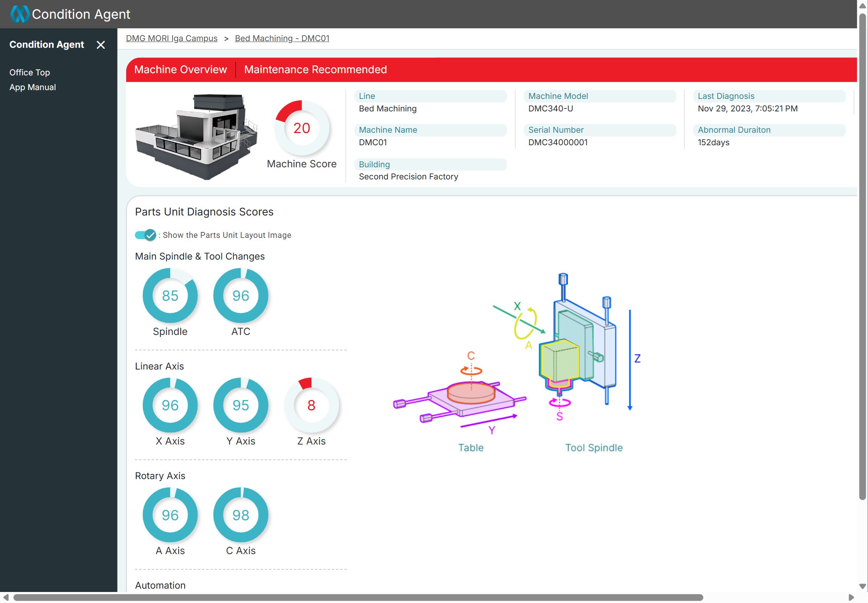Image resolution: width=868 pixels, height=603 pixels.
Task: Open the Y Axis score gauge
Action: coord(241,405)
